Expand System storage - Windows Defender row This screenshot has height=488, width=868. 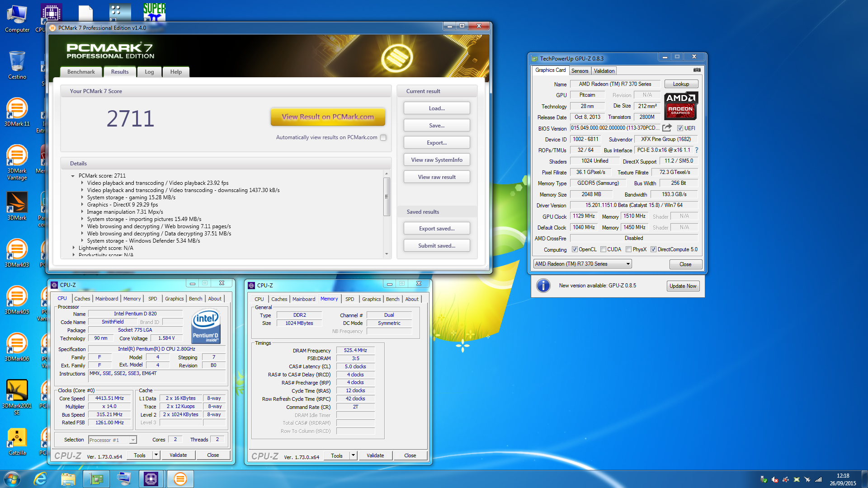pos(82,241)
